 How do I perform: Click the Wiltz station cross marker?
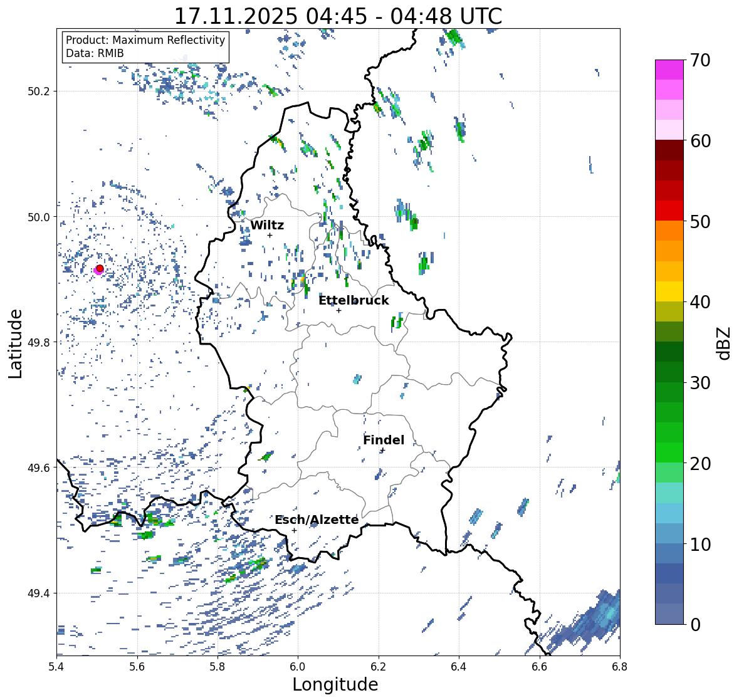coord(270,235)
